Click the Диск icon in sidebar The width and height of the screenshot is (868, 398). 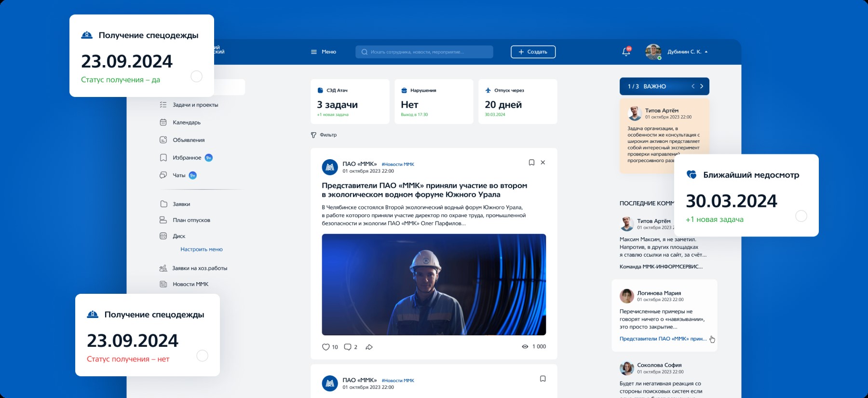tap(163, 236)
